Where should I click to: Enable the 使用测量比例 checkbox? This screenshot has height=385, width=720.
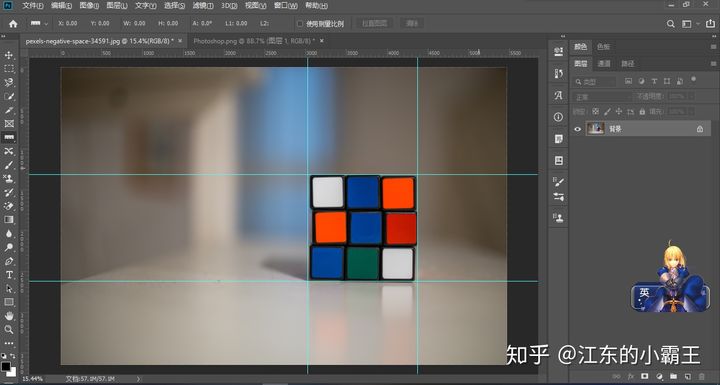tap(300, 24)
